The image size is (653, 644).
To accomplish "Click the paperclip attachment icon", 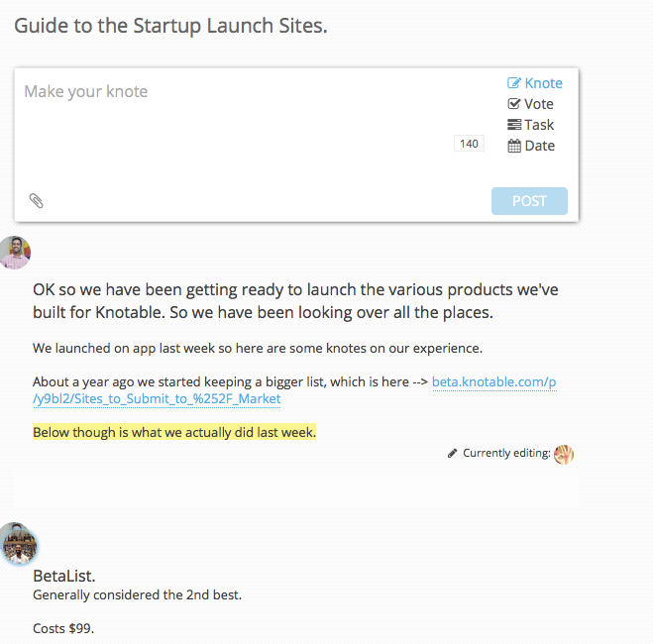I will (x=37, y=201).
